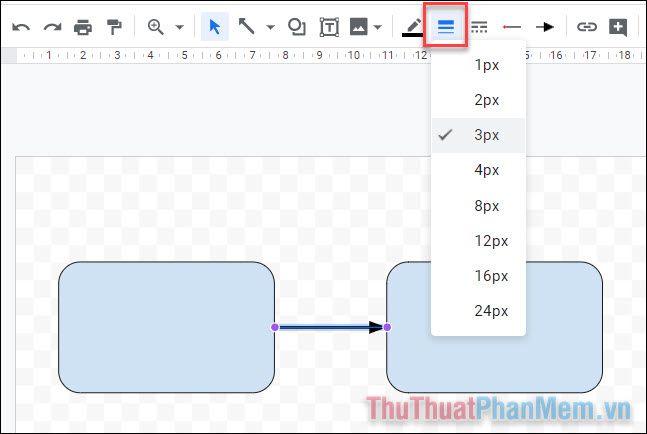The width and height of the screenshot is (647, 434).
Task: Open the Shape tool
Action: coord(297,27)
